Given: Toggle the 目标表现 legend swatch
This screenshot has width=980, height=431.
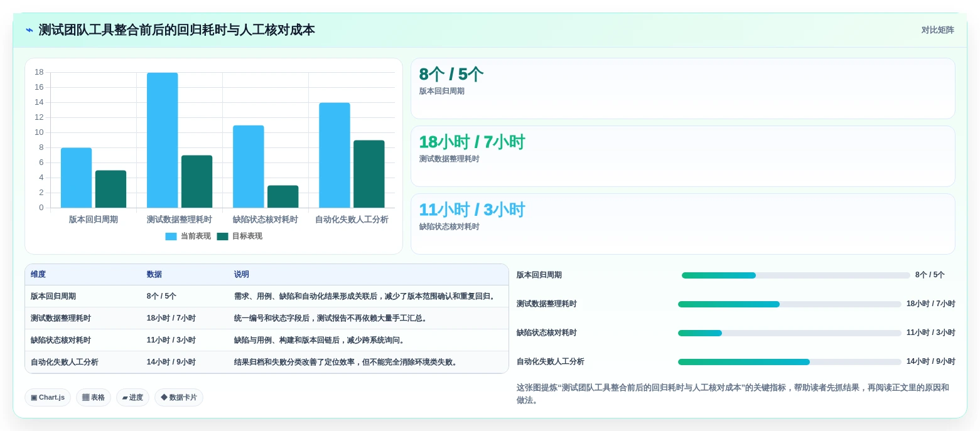Looking at the screenshot, I should [x=222, y=237].
